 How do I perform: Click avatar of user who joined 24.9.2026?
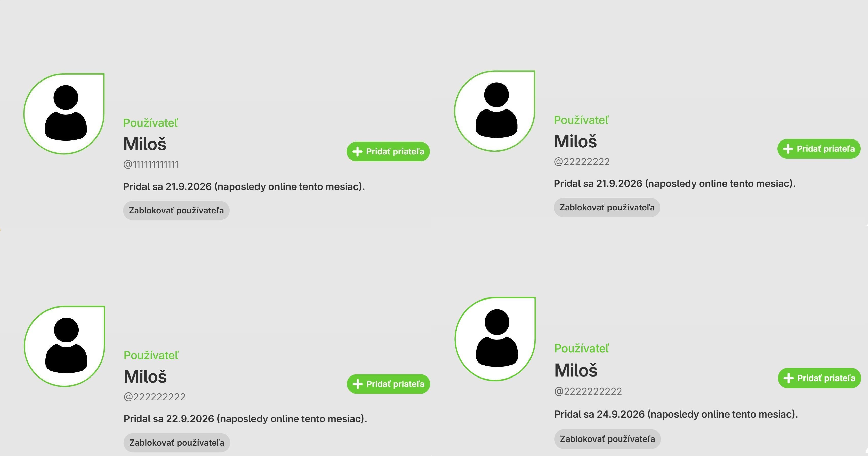[x=495, y=339]
